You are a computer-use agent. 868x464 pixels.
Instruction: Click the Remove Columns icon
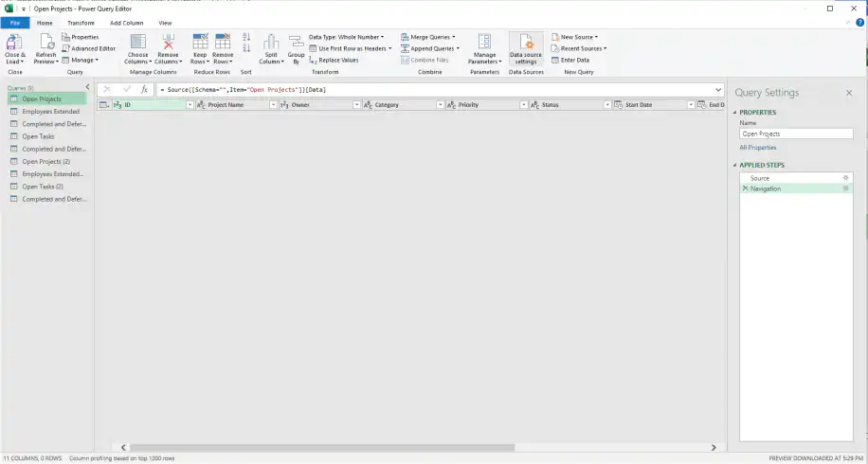tap(169, 42)
